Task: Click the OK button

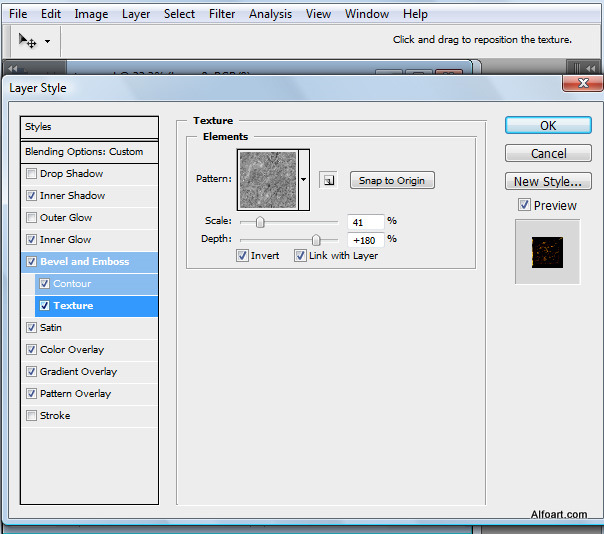Action: (x=548, y=126)
